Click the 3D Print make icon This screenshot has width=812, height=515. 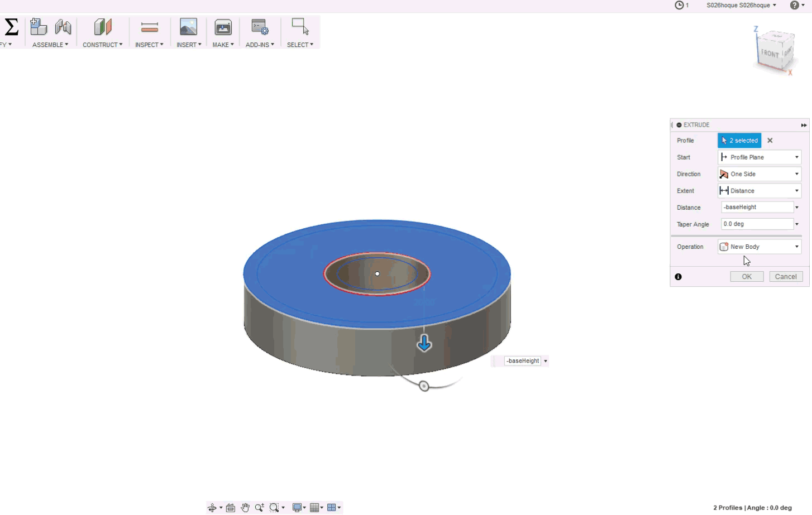[223, 27]
